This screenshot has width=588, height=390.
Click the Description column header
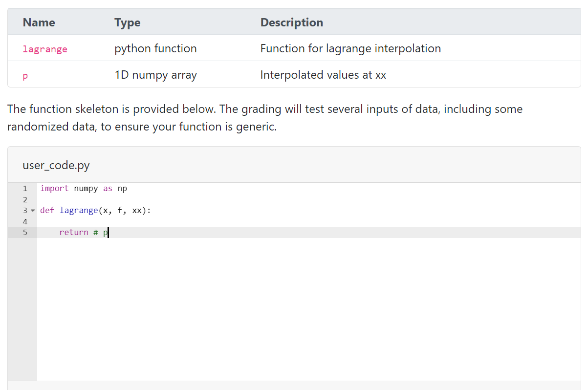(x=291, y=22)
